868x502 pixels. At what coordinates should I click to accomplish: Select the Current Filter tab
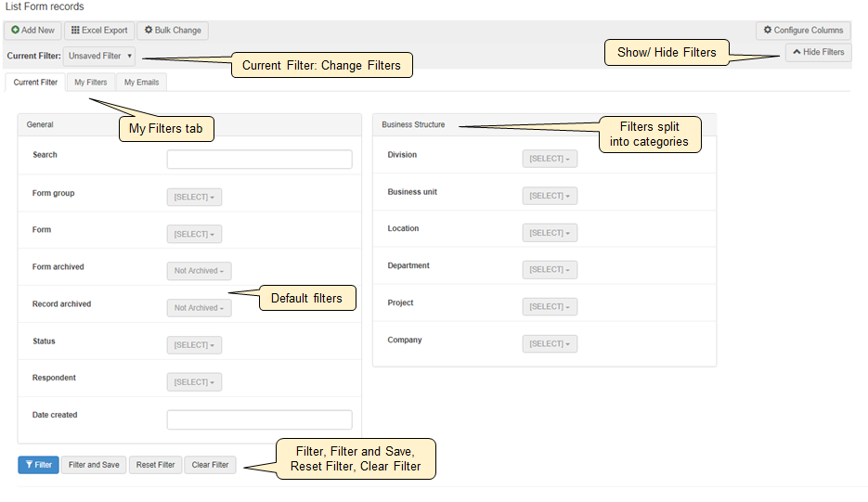pos(36,83)
